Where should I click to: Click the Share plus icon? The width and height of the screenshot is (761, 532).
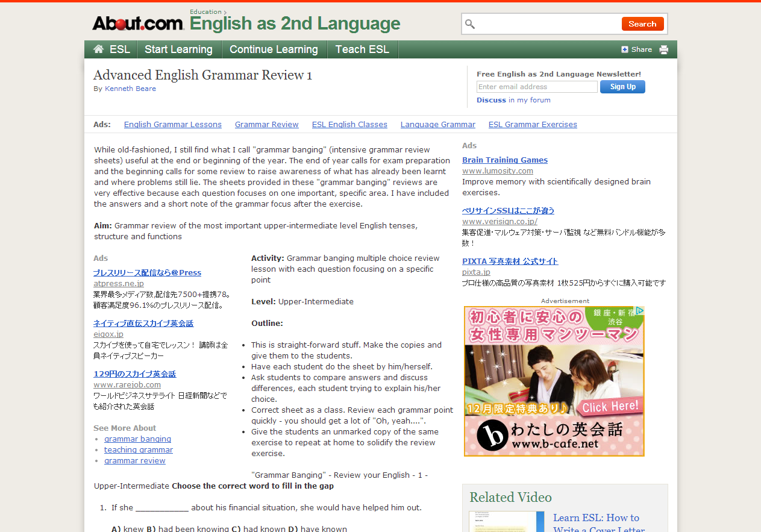click(x=625, y=49)
